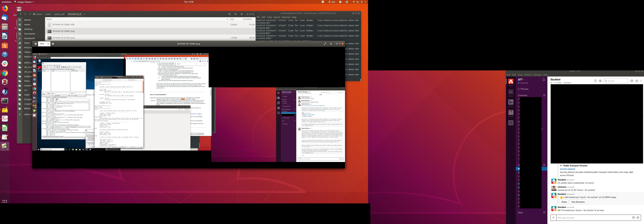Search files with the file manager magnifier icon

pyautogui.click(x=229, y=14)
